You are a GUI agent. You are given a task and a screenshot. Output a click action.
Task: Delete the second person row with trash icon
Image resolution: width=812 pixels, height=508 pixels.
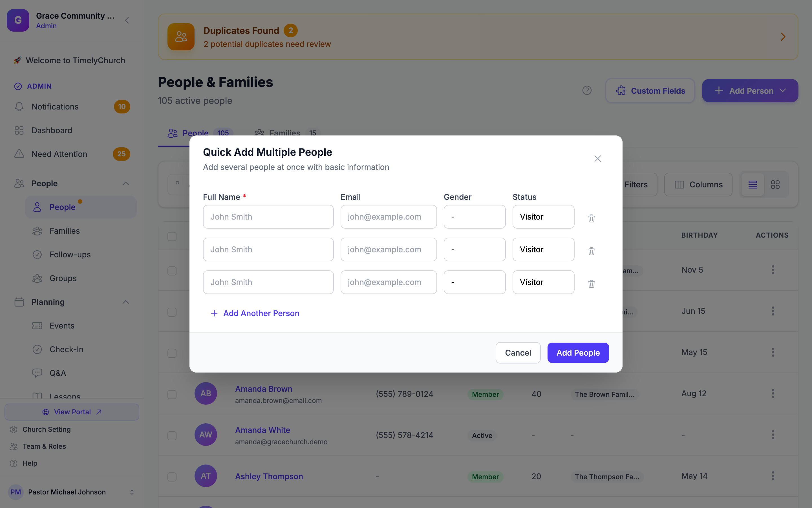point(591,251)
